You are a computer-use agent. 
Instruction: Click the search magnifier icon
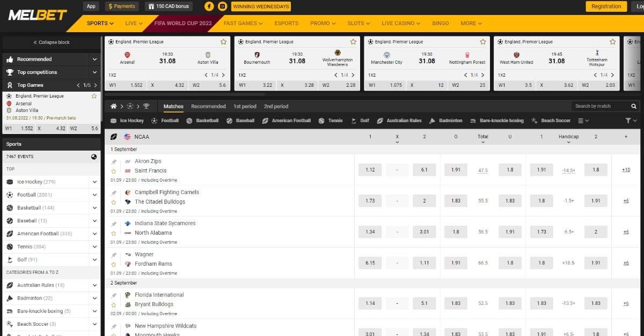[x=634, y=106]
